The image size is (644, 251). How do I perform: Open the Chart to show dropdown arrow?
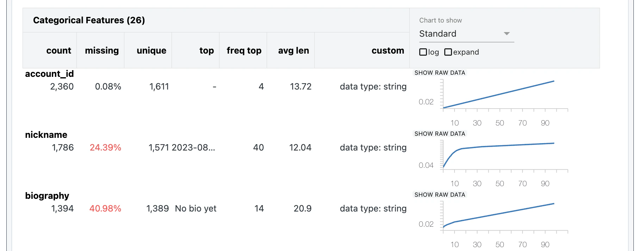tap(507, 34)
